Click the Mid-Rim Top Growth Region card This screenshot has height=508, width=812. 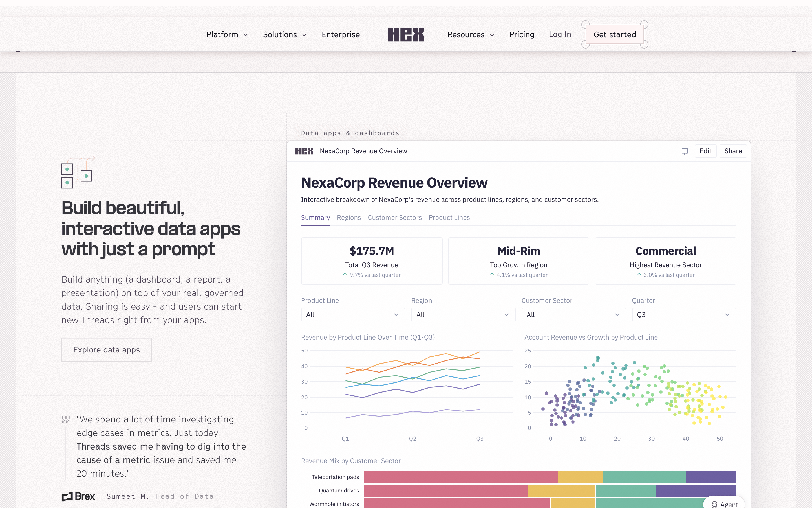[x=518, y=261]
